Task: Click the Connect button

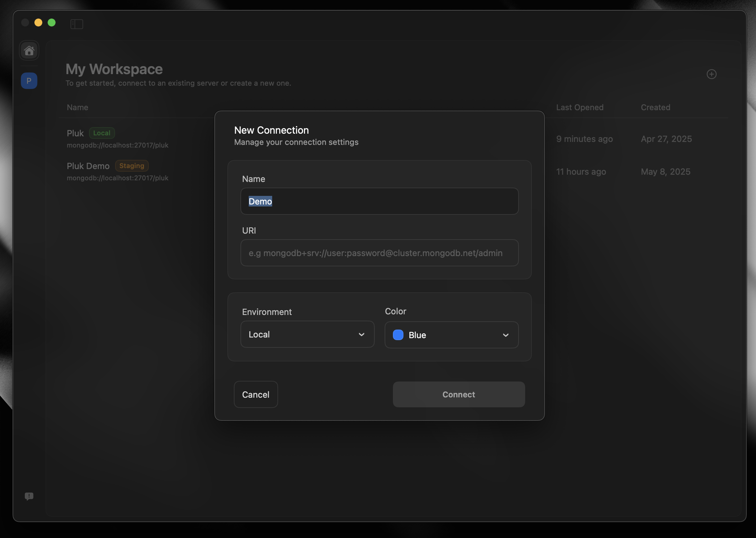Action: pyautogui.click(x=458, y=394)
